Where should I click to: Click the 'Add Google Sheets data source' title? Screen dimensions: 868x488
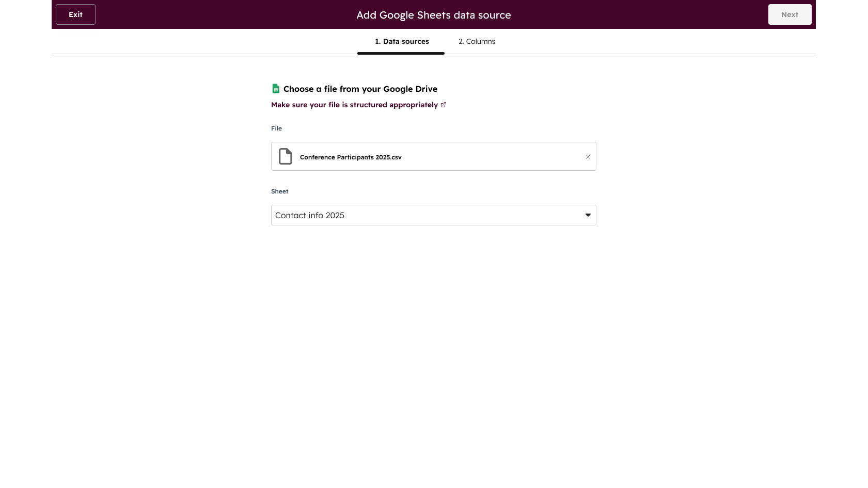point(433,15)
